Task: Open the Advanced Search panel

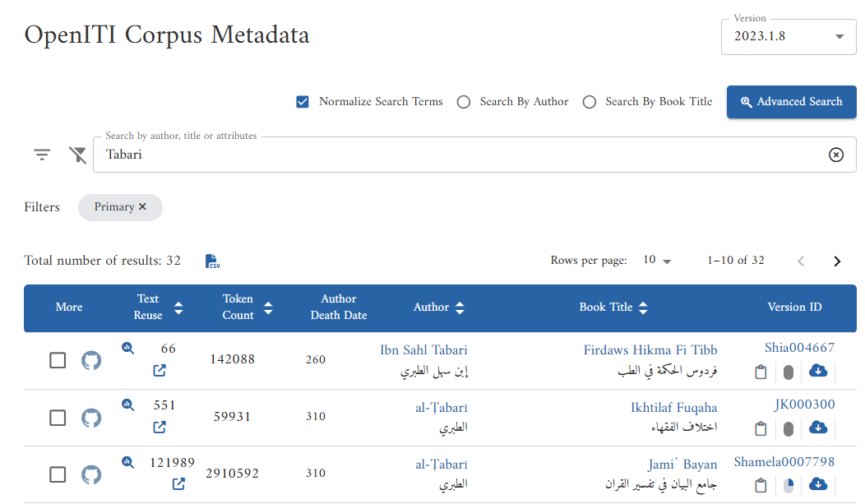Action: (790, 101)
